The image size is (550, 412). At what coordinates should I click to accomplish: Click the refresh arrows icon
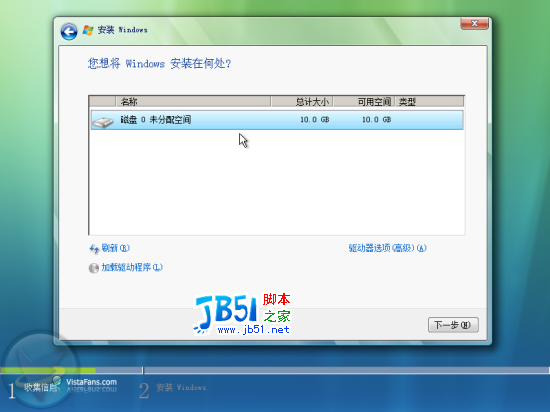(94, 249)
